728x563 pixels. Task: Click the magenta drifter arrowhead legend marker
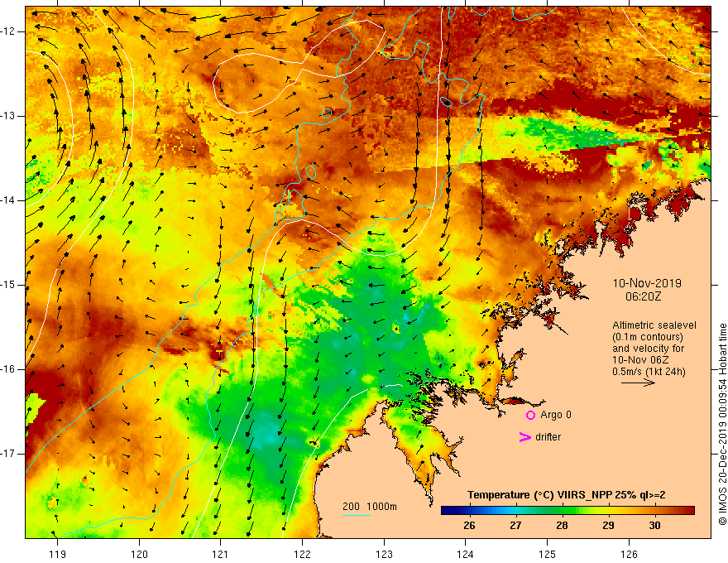pyautogui.click(x=524, y=437)
